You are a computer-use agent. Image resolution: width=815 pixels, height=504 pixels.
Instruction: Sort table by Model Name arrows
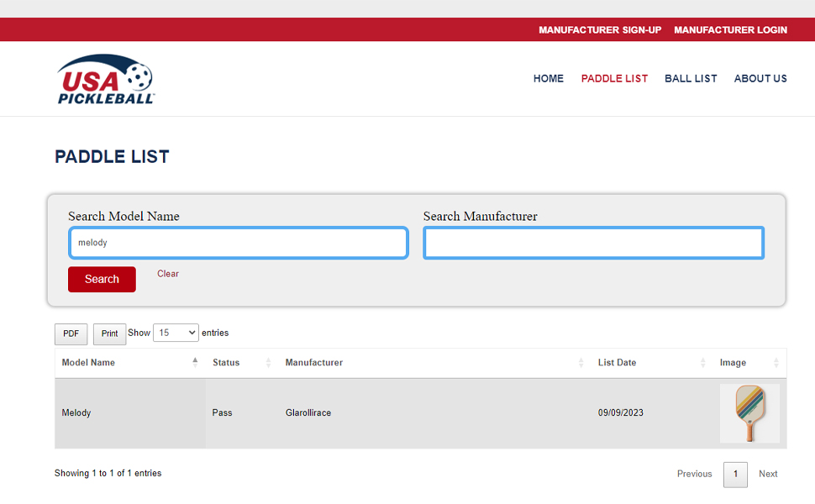point(195,362)
